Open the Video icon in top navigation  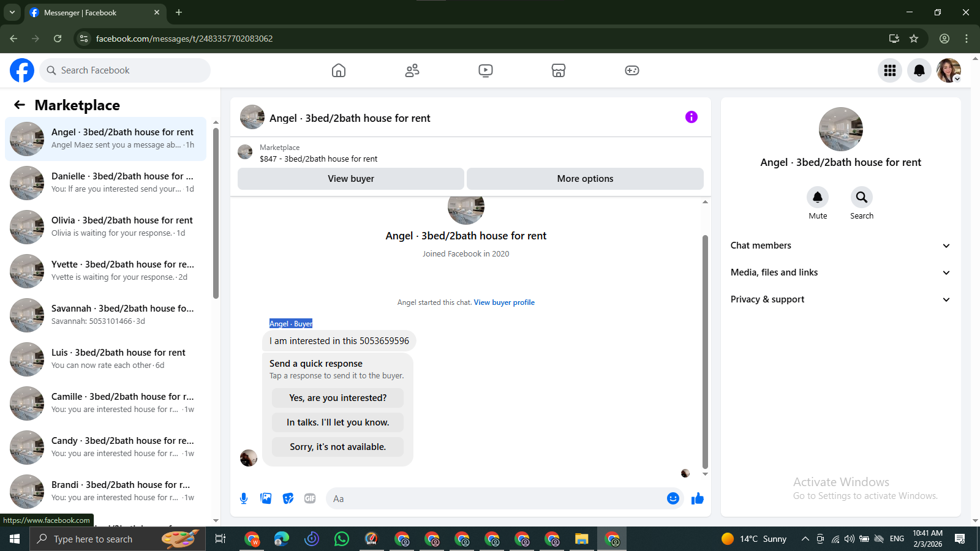point(486,70)
